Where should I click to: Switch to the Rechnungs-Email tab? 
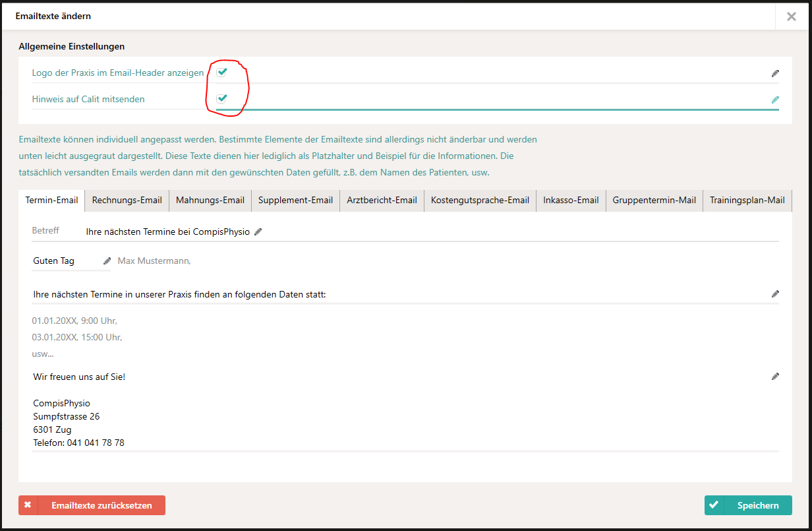pyautogui.click(x=127, y=201)
